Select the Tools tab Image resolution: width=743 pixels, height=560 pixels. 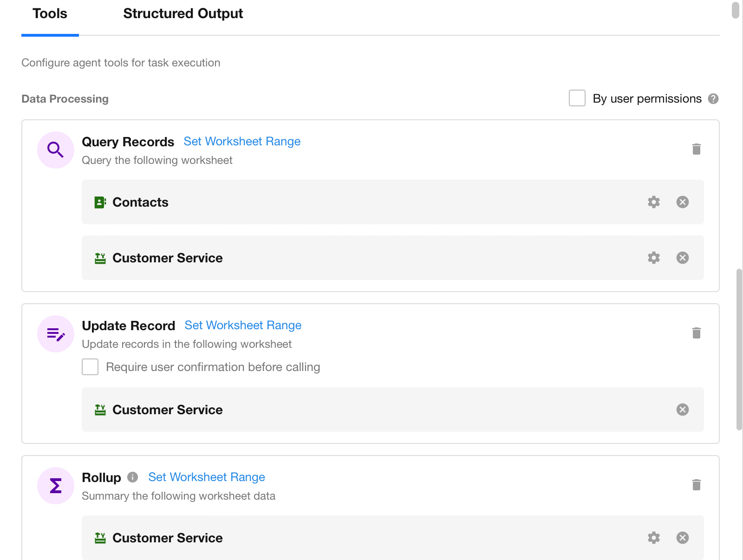[50, 14]
